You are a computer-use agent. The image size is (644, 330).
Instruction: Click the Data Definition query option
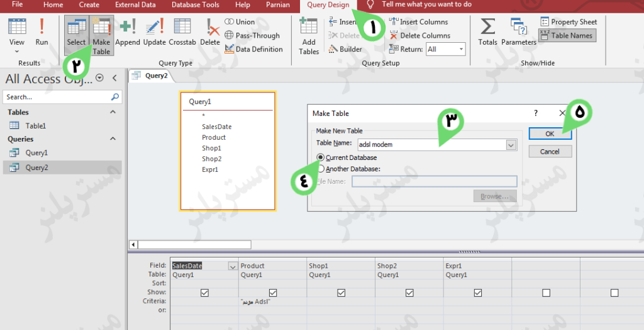click(254, 49)
